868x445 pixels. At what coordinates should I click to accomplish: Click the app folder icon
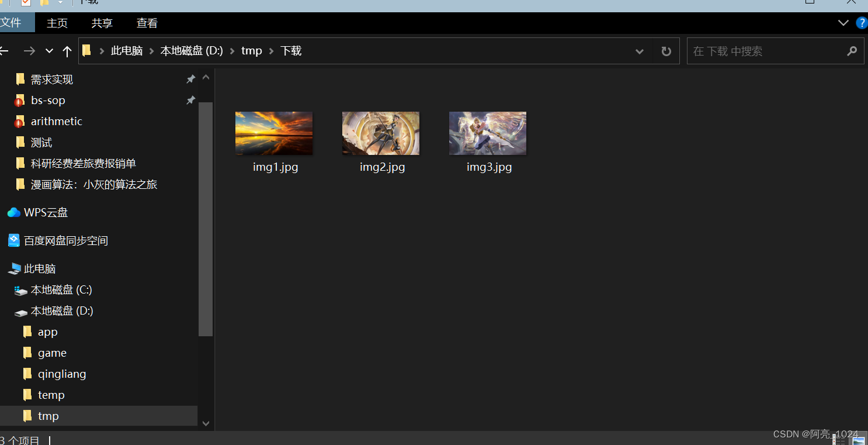27,332
